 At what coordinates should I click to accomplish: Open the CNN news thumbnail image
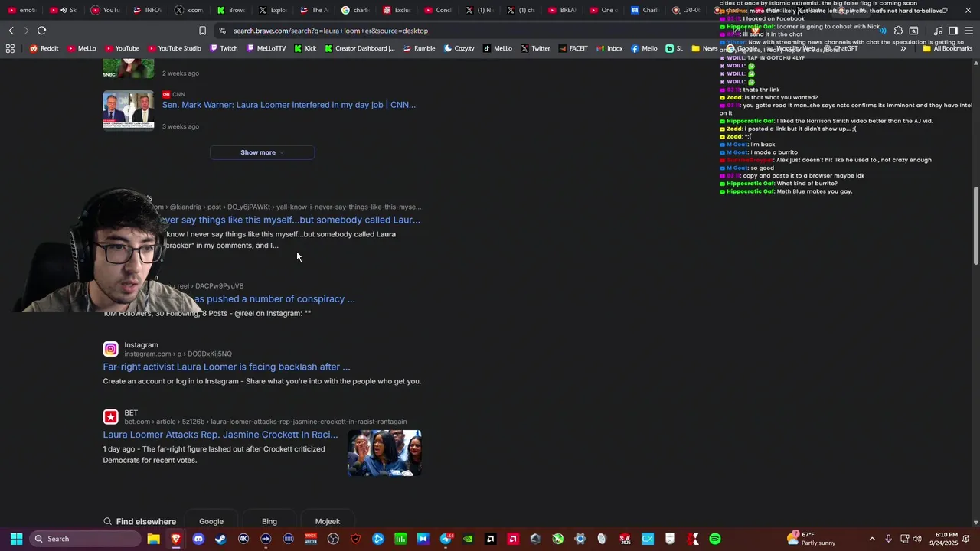pyautogui.click(x=129, y=110)
